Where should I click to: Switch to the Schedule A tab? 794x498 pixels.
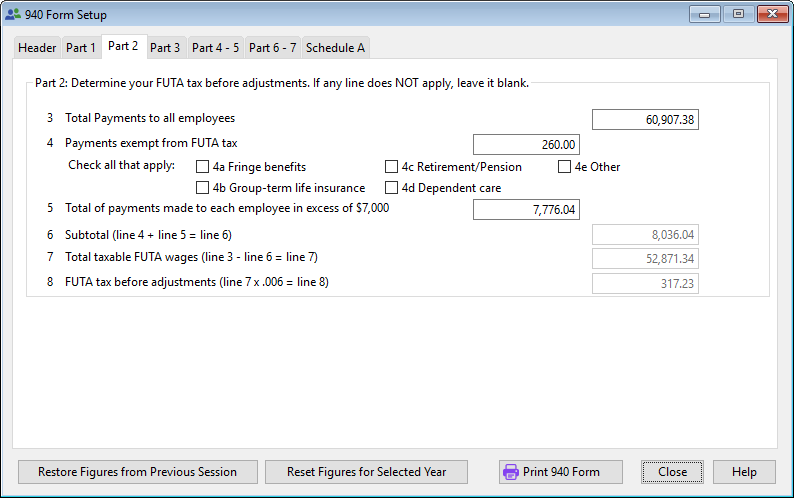[335, 48]
